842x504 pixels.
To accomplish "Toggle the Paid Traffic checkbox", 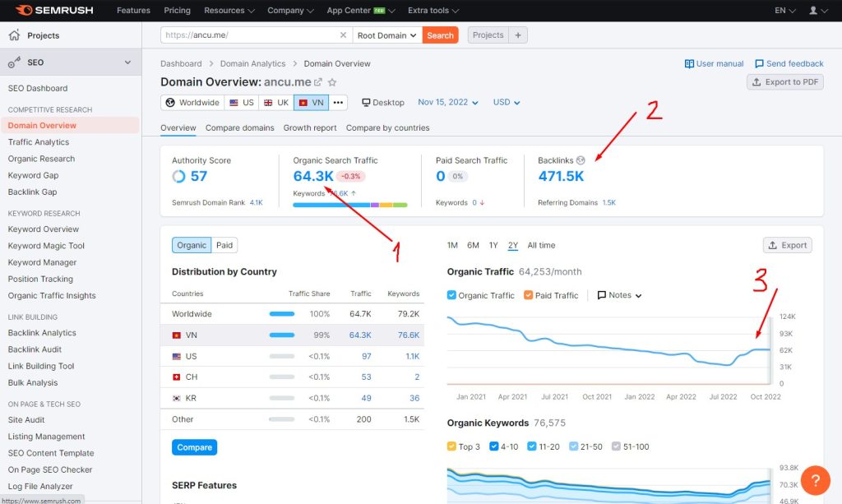I will 529,294.
